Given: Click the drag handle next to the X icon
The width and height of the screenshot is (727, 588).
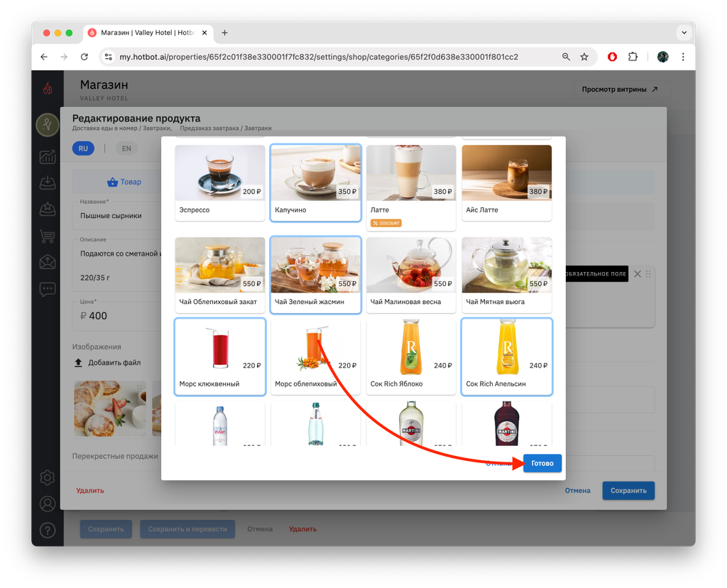Looking at the screenshot, I should point(648,274).
